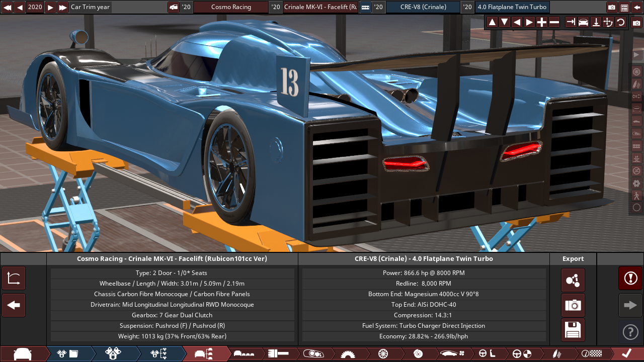Open the suspension spring tab
This screenshot has height=362, width=644.
point(557,354)
